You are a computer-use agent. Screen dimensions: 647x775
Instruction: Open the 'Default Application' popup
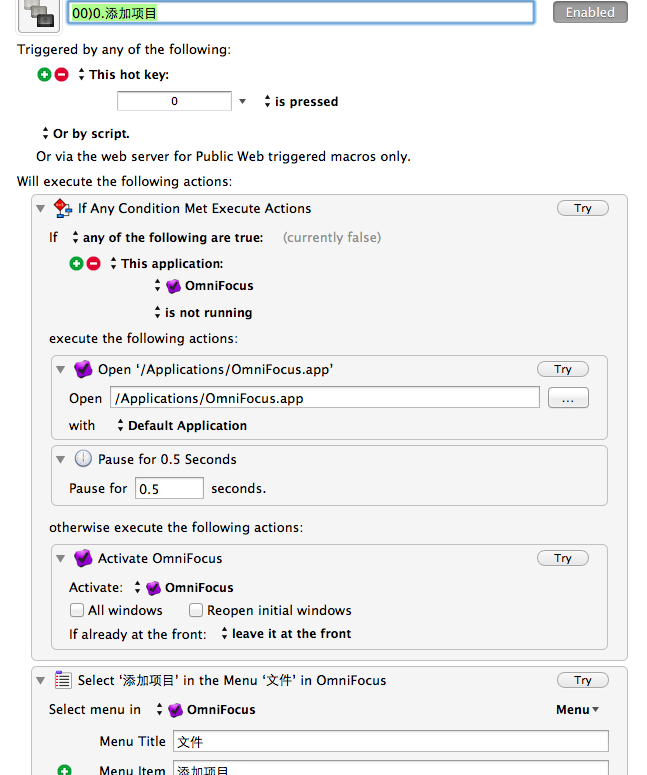tap(182, 426)
